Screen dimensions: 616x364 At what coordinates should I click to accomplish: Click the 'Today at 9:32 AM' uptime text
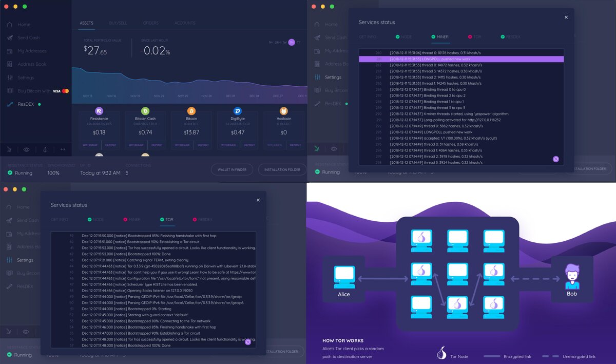101,173
